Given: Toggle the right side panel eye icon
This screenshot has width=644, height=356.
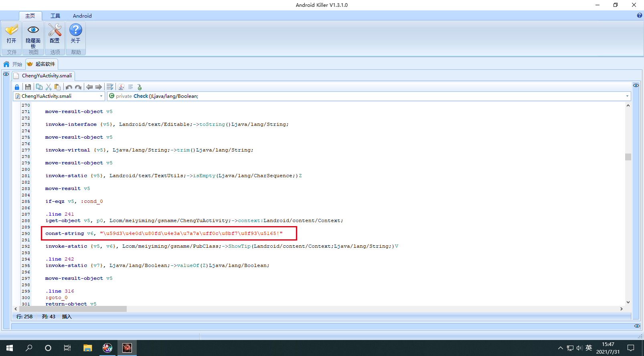Looking at the screenshot, I should click(636, 85).
